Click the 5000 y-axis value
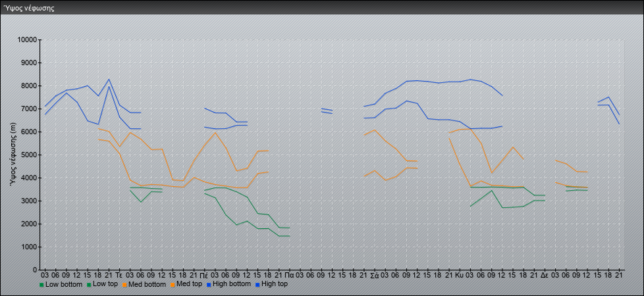 click(29, 155)
